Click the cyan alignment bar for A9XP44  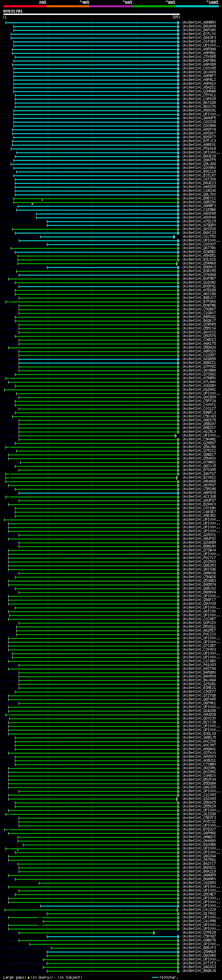coord(108,218)
